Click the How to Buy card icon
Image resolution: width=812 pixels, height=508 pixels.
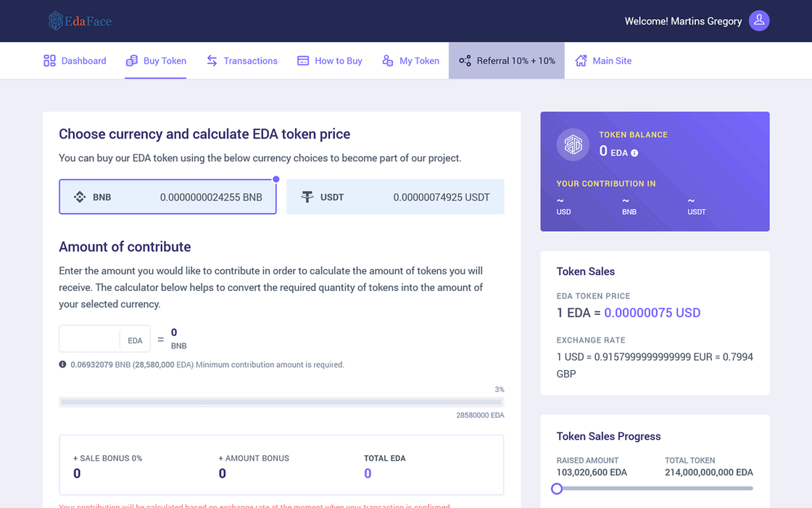303,61
